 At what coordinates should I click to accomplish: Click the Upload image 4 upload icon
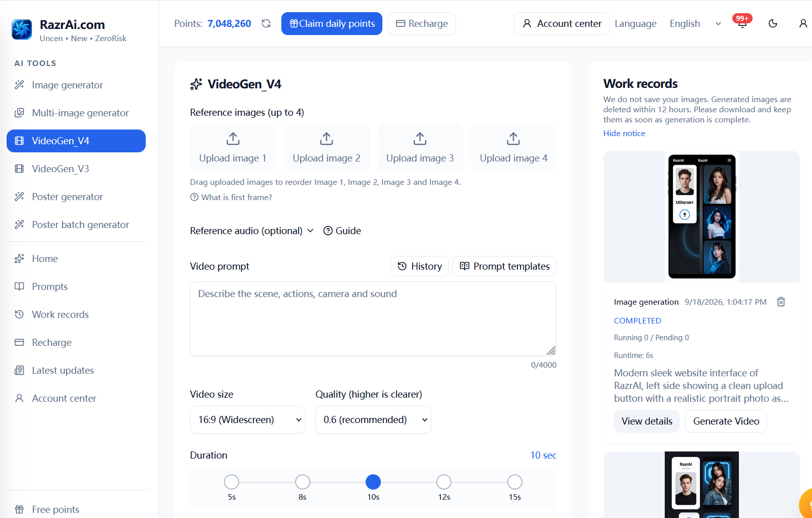click(x=513, y=139)
